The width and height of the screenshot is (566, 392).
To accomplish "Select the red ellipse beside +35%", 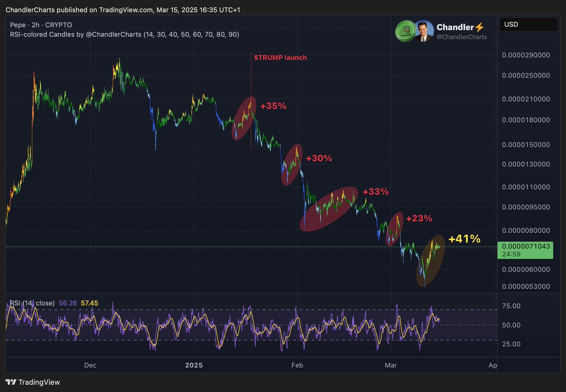I will (x=244, y=118).
